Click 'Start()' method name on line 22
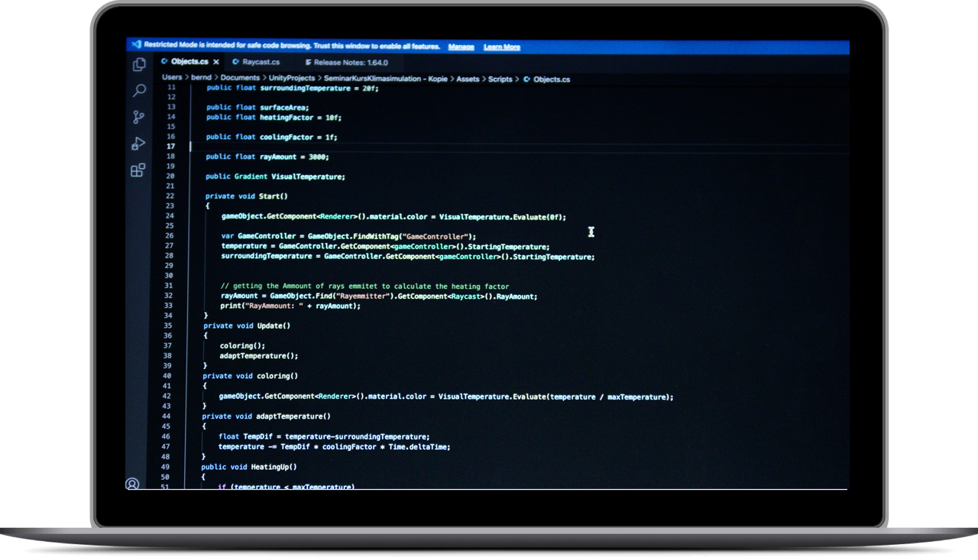This screenshot has height=560, width=978. click(x=274, y=196)
